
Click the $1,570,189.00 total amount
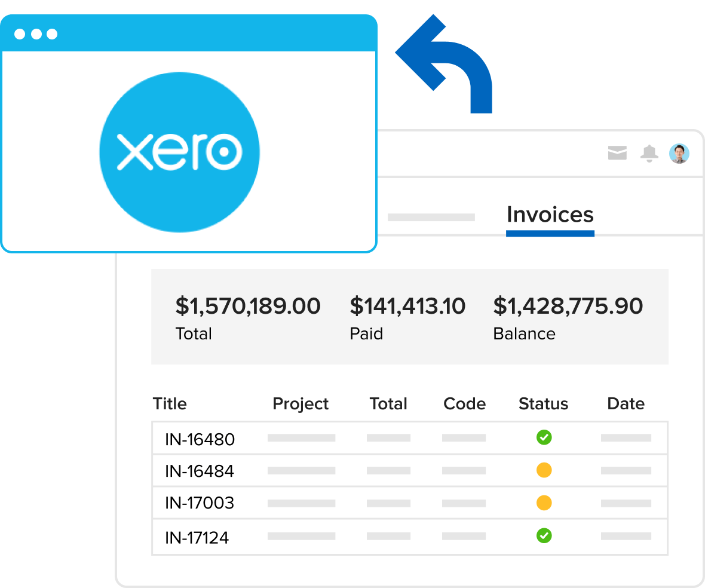(248, 306)
